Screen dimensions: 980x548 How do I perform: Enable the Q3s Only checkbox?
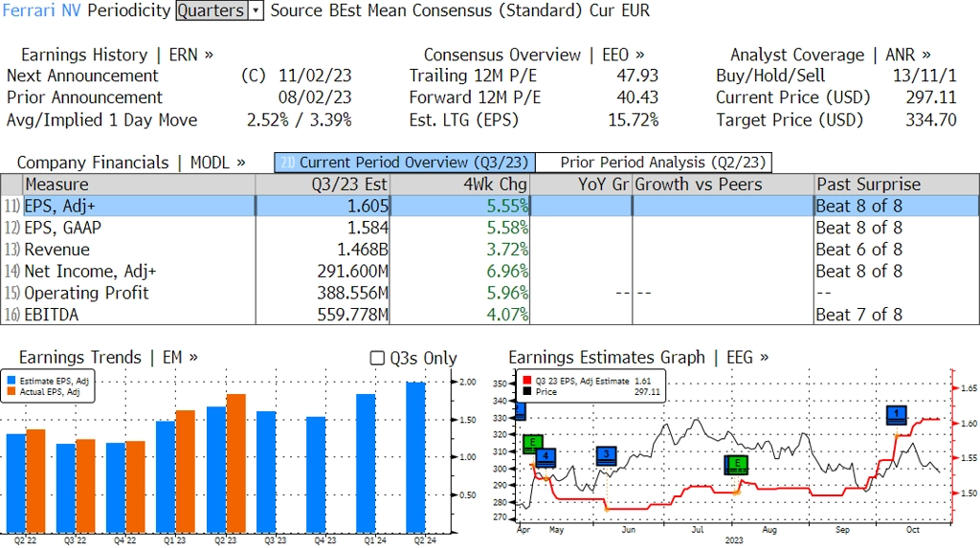(x=377, y=358)
